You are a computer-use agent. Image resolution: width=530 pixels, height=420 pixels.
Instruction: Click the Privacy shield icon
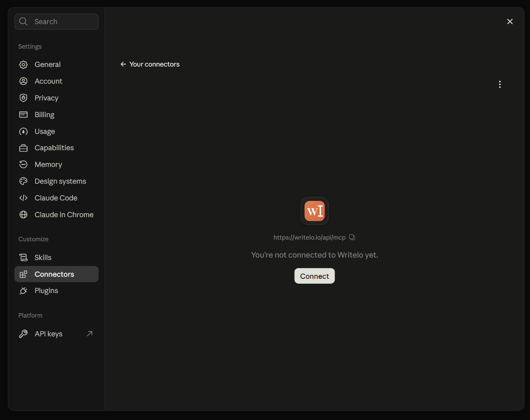click(x=24, y=98)
